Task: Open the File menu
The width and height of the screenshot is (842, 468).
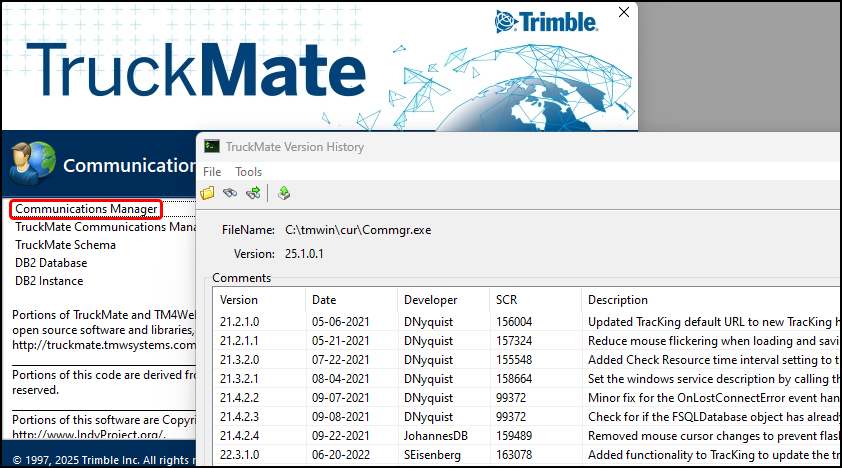Action: pyautogui.click(x=212, y=172)
